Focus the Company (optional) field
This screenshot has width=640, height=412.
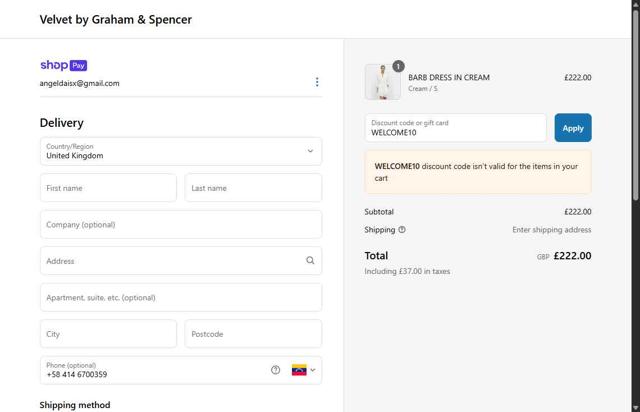pos(181,225)
